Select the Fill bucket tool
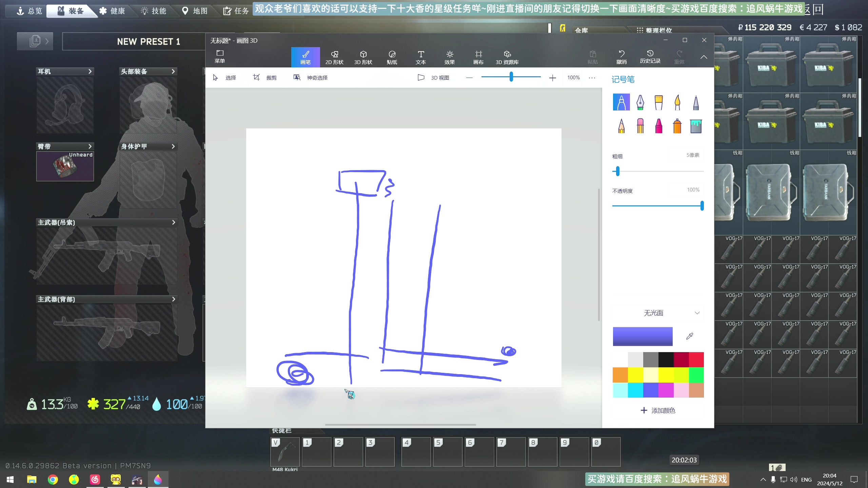This screenshot has width=868, height=488. [696, 126]
